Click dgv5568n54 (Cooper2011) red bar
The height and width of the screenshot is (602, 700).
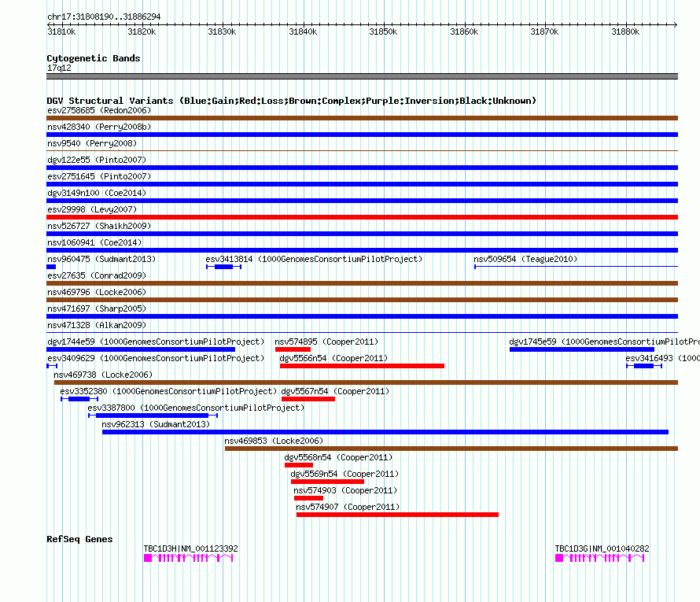click(x=299, y=465)
